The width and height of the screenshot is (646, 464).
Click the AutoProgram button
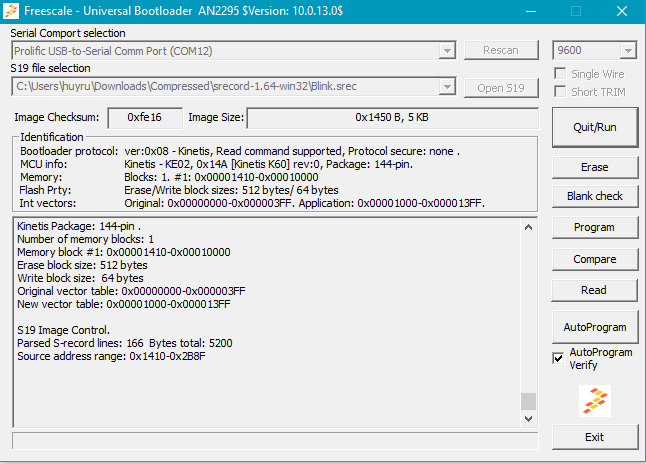tap(595, 327)
